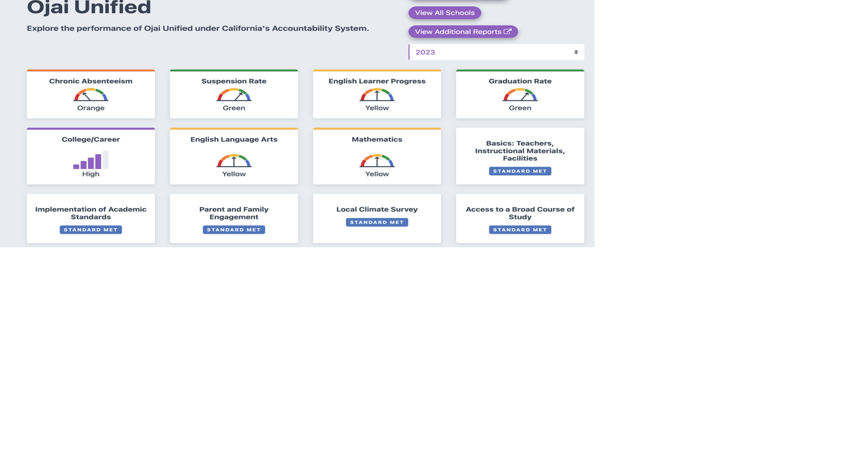Open the 2023 year dropdown
Viewport: 868px width, 456px height.
point(495,52)
